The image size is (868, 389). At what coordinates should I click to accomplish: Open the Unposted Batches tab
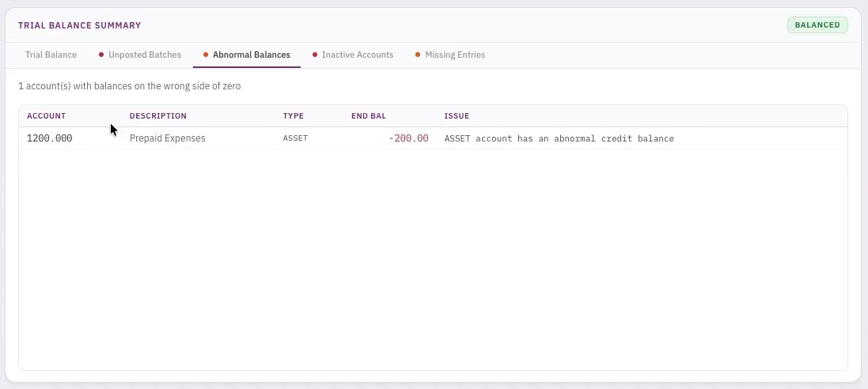[x=144, y=55]
